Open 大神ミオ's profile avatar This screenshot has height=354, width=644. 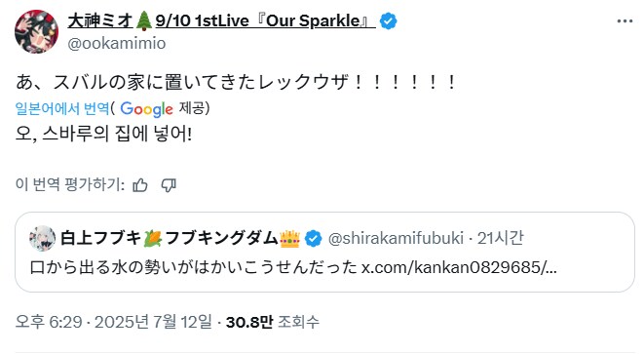click(x=37, y=31)
